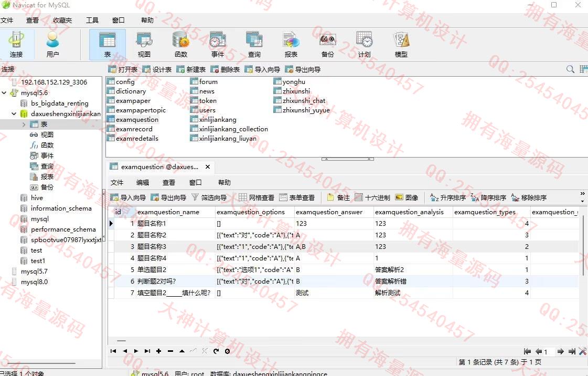Go to first record in navigator
Viewport: 588px width, 376px height.
point(113,351)
